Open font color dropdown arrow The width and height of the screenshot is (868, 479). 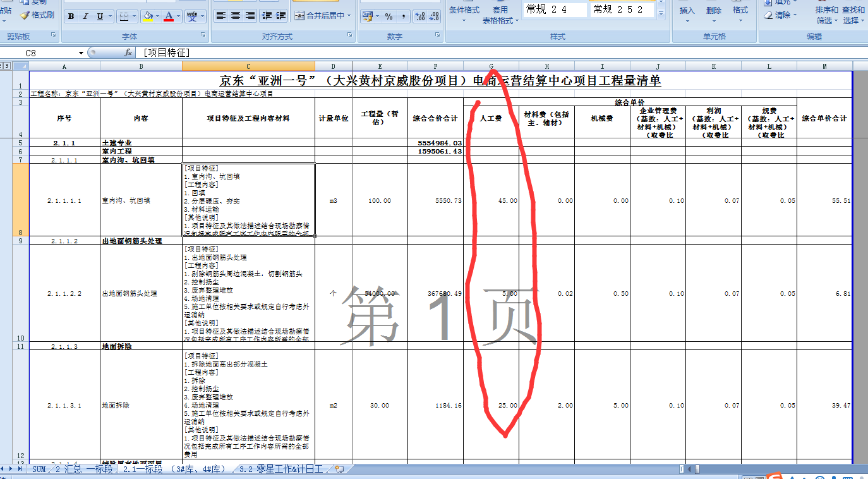pyautogui.click(x=179, y=16)
